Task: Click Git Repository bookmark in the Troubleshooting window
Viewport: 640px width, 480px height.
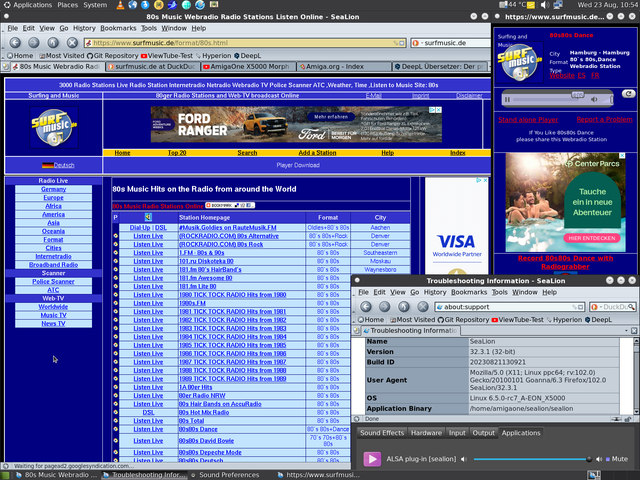Action: (x=463, y=320)
